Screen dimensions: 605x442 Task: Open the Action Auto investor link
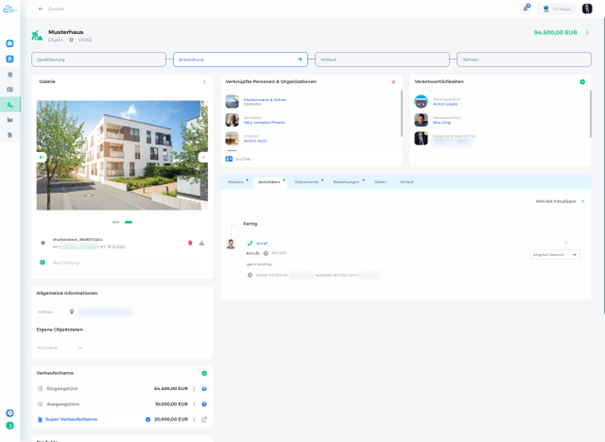click(x=255, y=141)
